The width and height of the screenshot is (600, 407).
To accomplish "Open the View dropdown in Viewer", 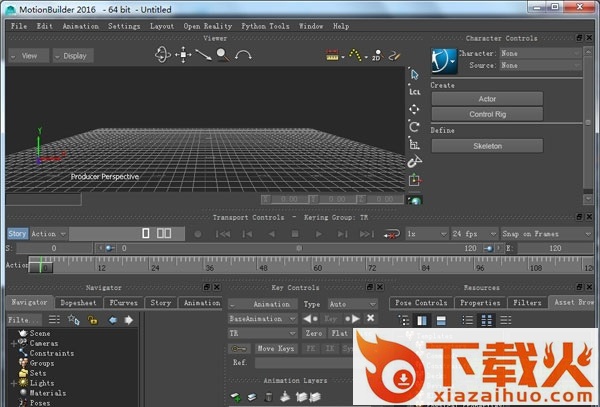I will 29,56.
